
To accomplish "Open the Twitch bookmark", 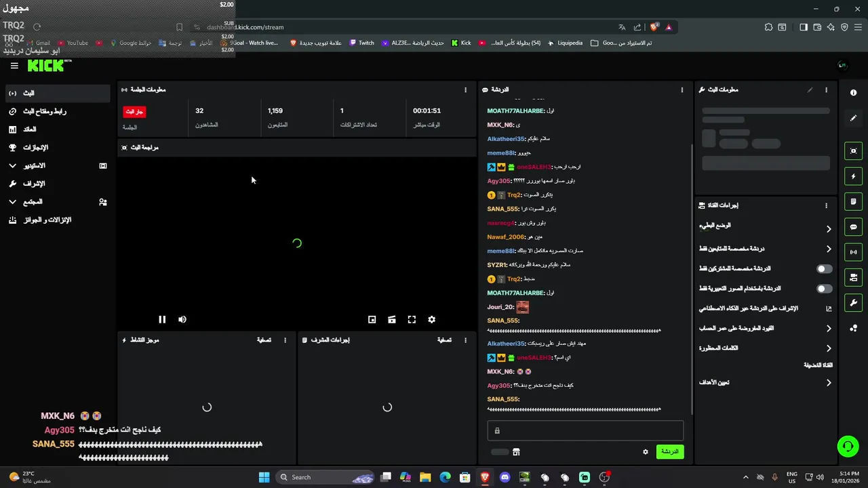I will tap(361, 43).
